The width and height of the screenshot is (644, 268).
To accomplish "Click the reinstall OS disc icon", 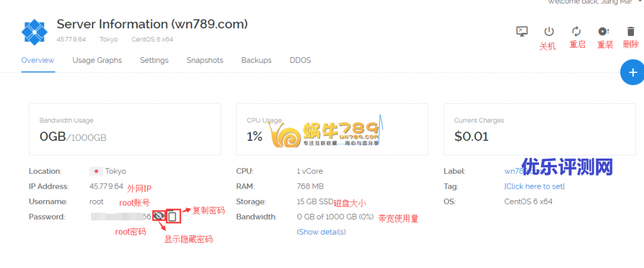I will click(603, 31).
